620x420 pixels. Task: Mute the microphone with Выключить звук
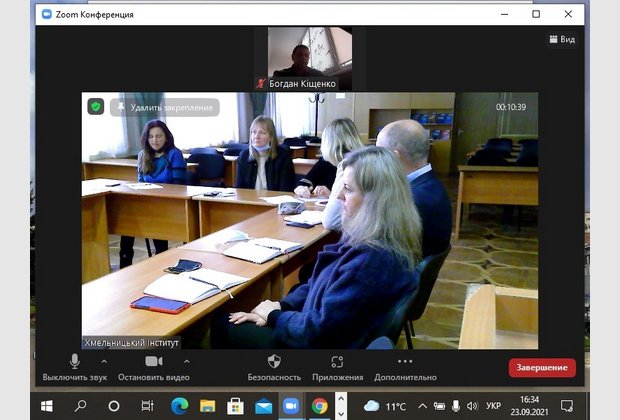75,367
